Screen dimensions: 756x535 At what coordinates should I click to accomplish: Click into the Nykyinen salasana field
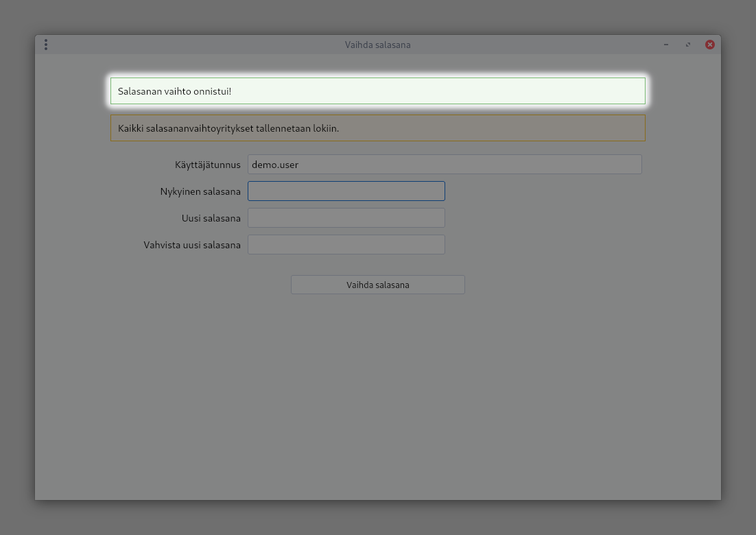tap(346, 191)
